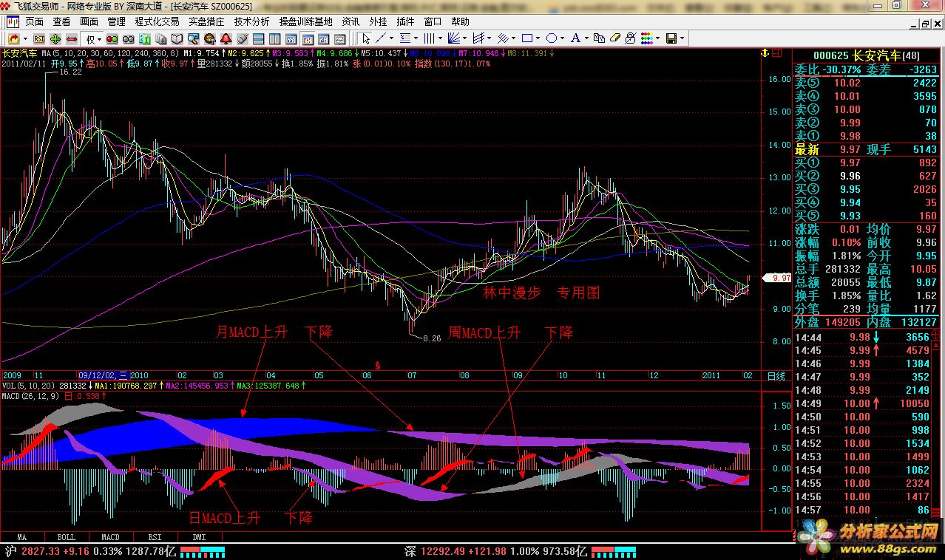Select the fan lines drawing tool

[x=453, y=38]
